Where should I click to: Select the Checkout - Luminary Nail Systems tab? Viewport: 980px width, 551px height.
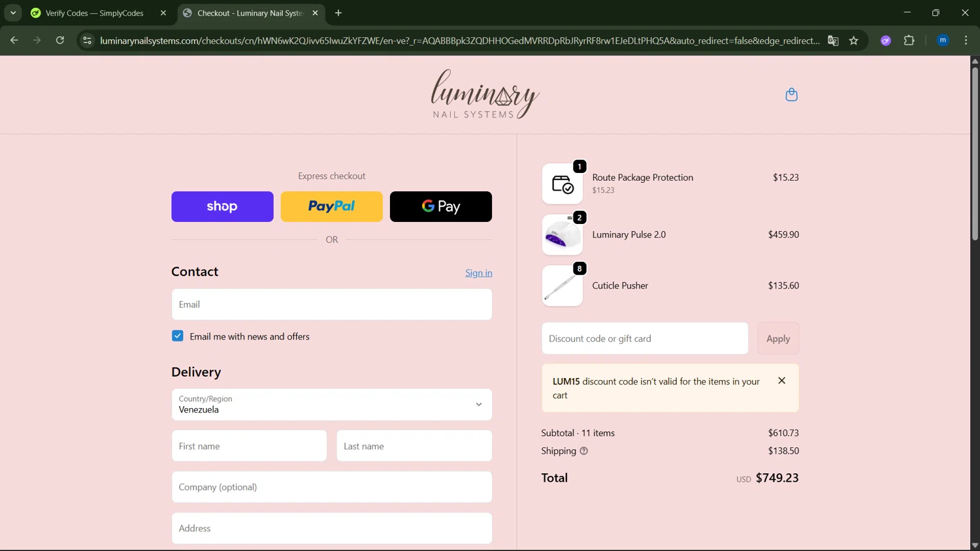(250, 13)
